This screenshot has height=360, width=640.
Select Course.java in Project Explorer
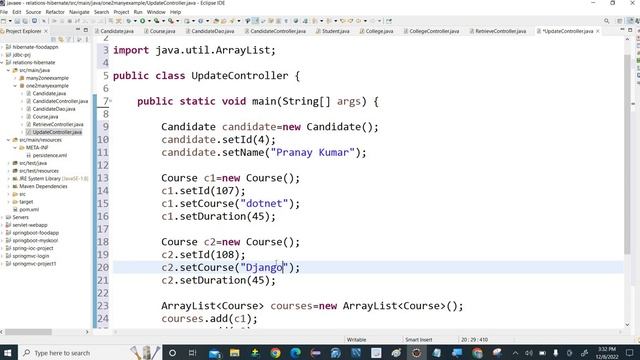(x=45, y=117)
